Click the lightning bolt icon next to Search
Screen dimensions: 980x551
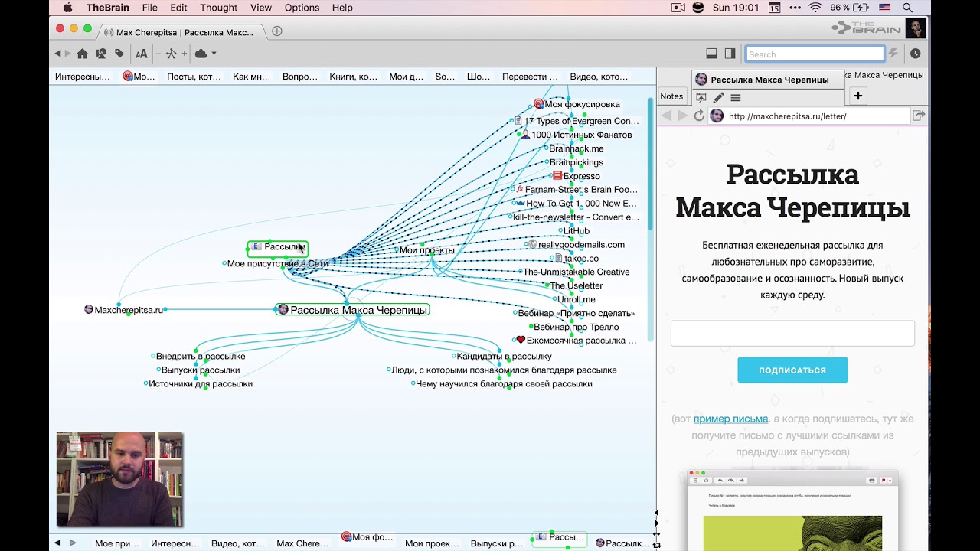click(893, 54)
